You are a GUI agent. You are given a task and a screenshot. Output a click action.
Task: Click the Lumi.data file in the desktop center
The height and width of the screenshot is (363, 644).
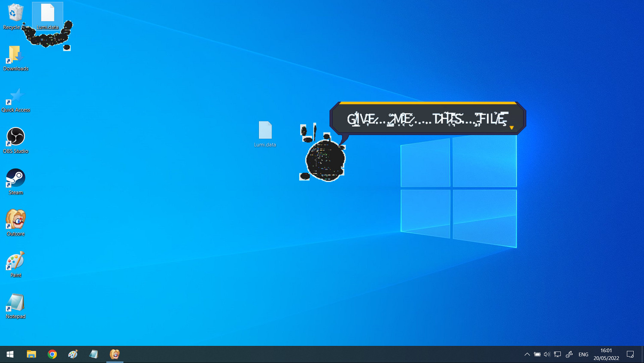click(265, 131)
